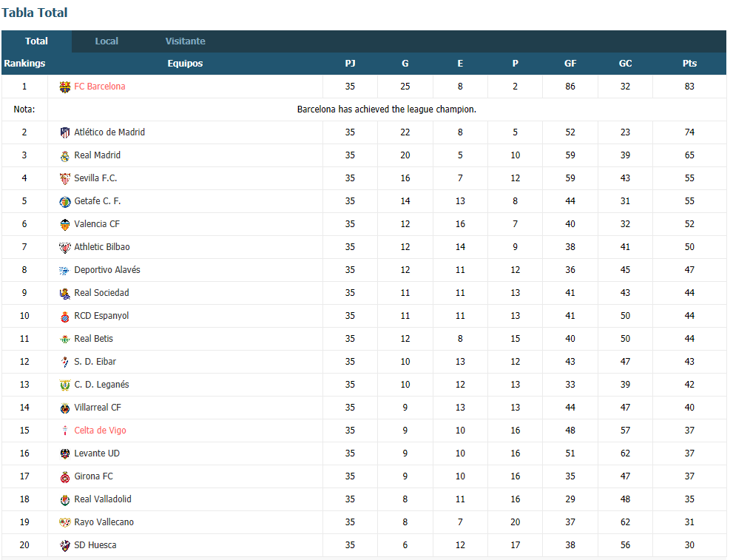
Task: Click the Valencia CF crest icon
Action: click(x=65, y=224)
